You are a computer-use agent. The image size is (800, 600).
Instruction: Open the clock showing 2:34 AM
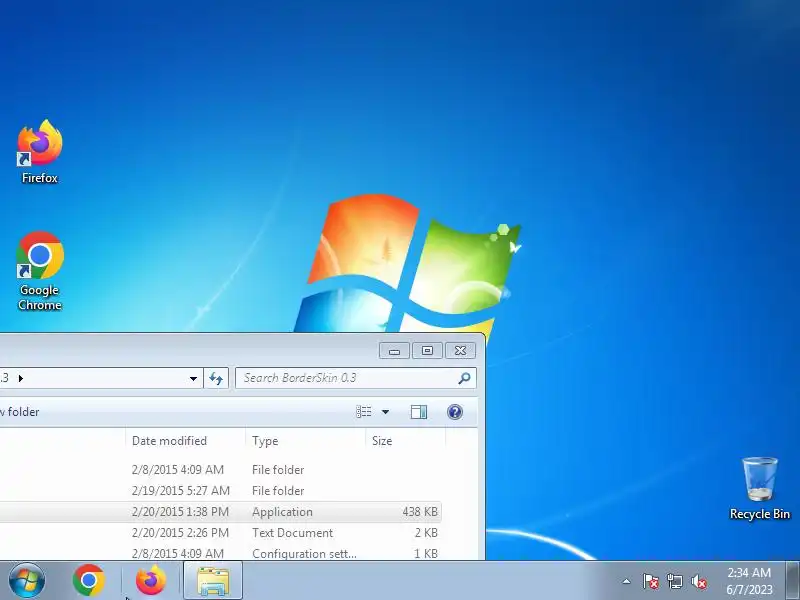[x=749, y=581]
